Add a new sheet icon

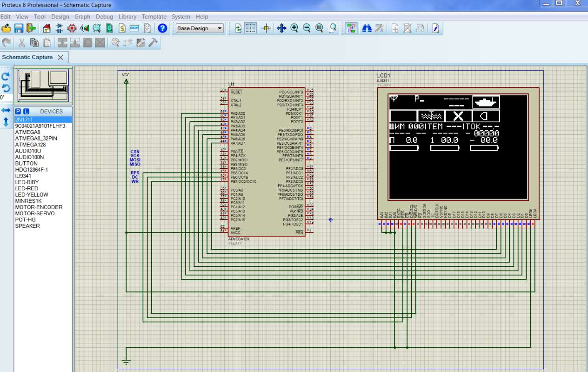pyautogui.click(x=395, y=28)
